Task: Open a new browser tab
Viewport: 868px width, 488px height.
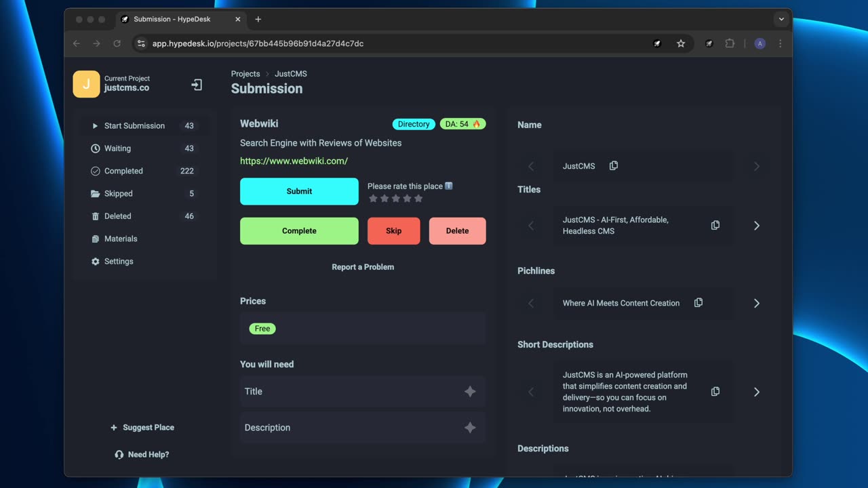Action: point(258,19)
